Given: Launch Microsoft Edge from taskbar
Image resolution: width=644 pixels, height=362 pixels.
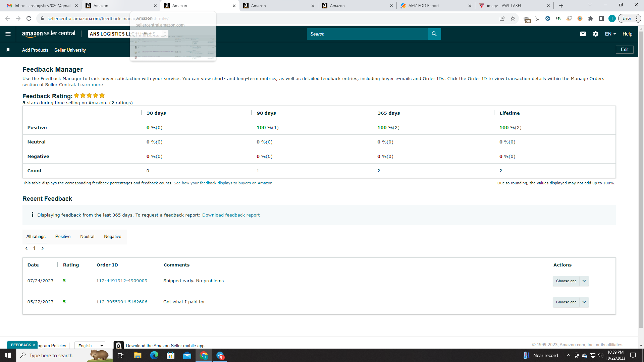Looking at the screenshot, I should coord(154,355).
